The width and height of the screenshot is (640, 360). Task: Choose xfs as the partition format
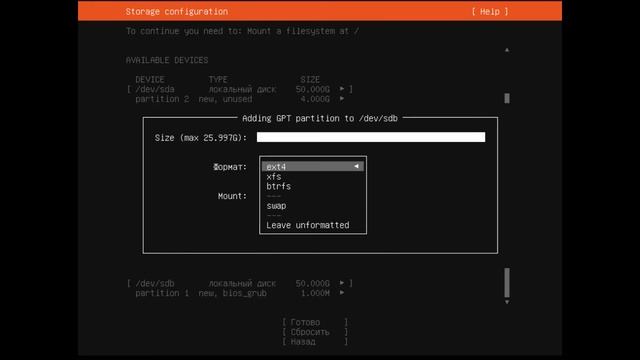coord(273,176)
